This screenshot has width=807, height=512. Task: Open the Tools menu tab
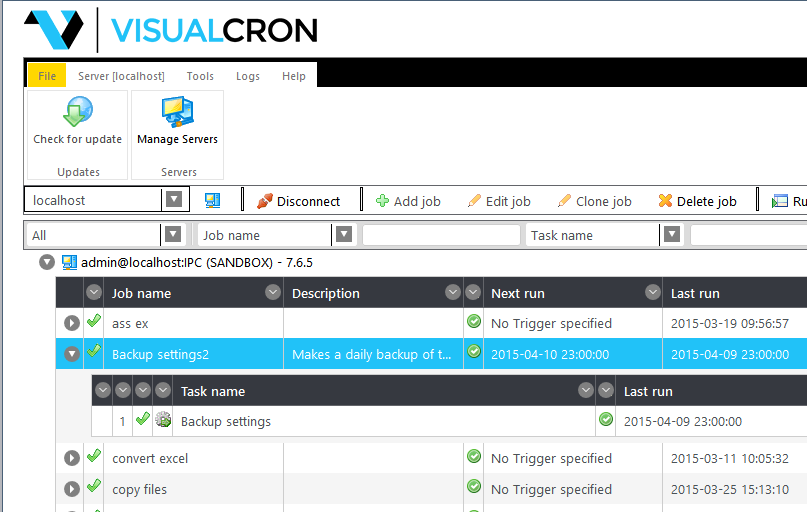(x=200, y=76)
